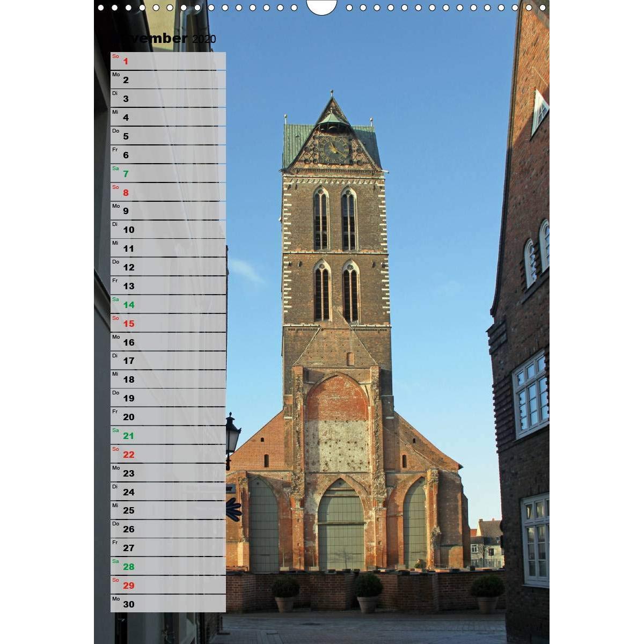Screen dimensions: 644x644
Task: Select the Wednesday 18 row
Action: point(168,379)
